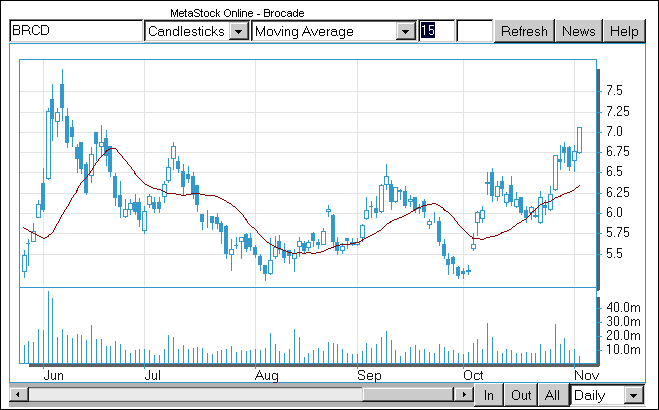Click the 5.5 price axis label
The image size is (659, 410).
pyautogui.click(x=614, y=253)
